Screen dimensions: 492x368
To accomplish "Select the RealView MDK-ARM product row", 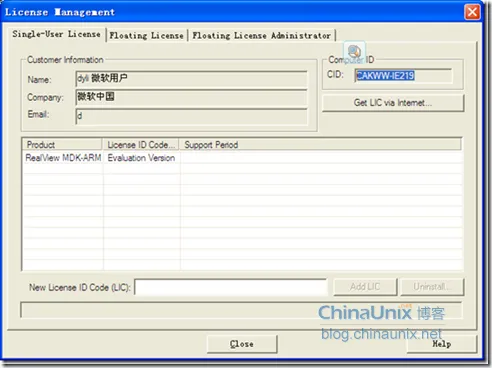I will click(x=242, y=158).
